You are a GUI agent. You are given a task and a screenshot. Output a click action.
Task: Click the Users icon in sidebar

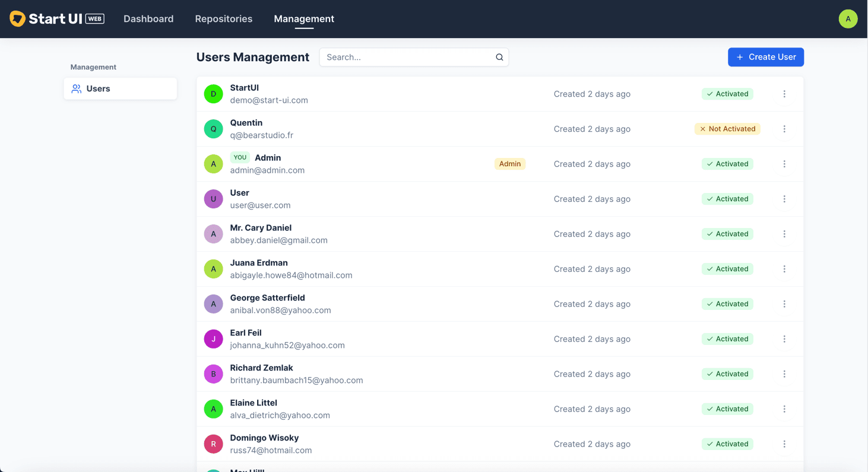tap(77, 89)
